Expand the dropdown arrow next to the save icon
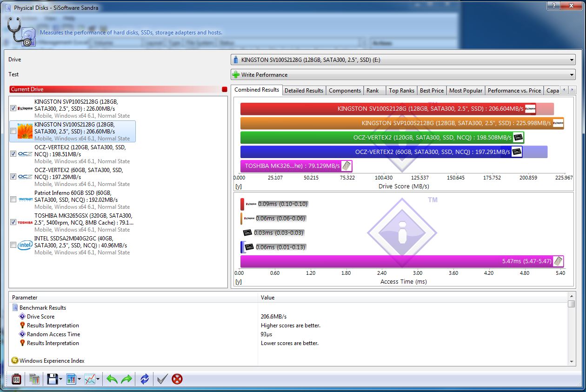Image resolution: width=586 pixels, height=392 pixels. (61, 379)
